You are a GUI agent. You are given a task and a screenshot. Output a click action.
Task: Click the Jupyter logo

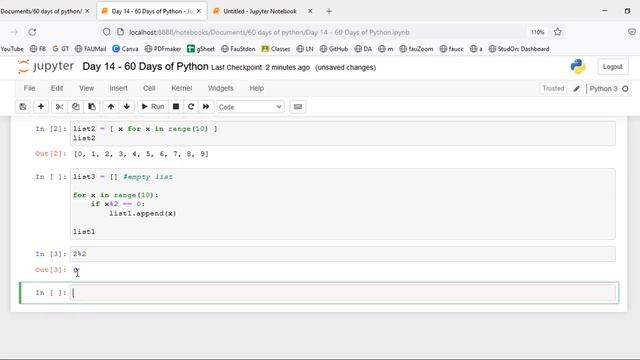[46, 67]
